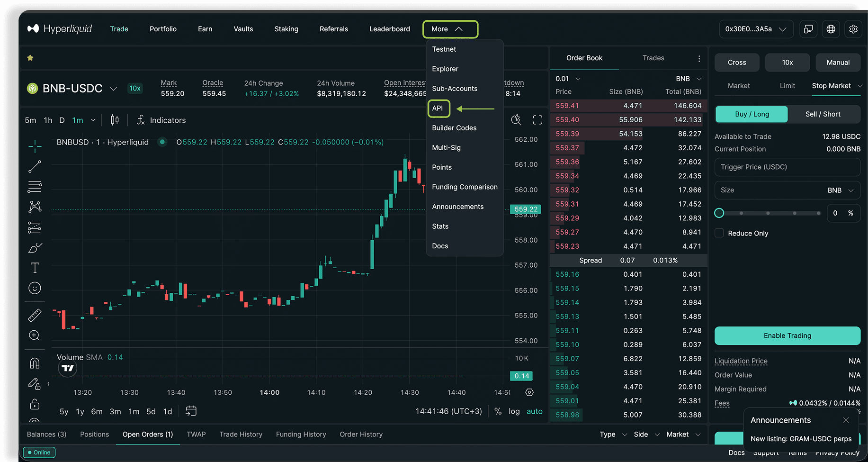Toggle percent scale on the chart
868x462 pixels.
point(498,411)
